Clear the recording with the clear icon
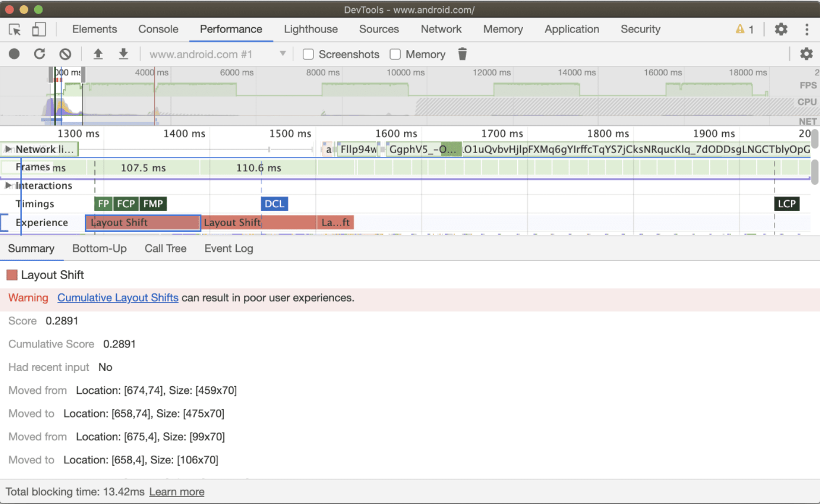Screen dimensions: 820x504 pos(65,54)
